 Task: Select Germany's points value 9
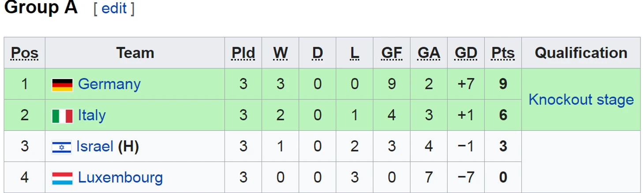coord(503,84)
